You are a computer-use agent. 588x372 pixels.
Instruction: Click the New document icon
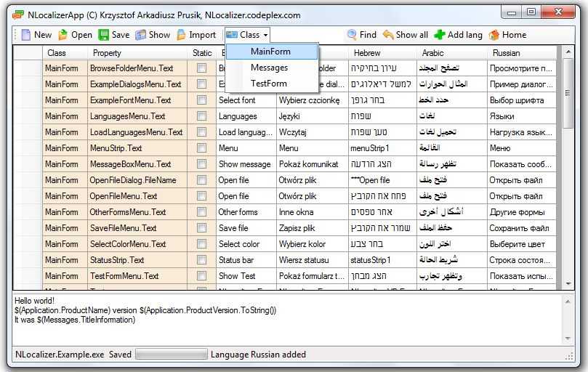26,35
